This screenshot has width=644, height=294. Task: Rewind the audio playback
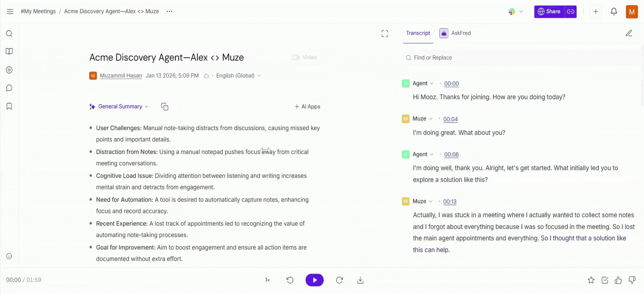[x=290, y=280]
